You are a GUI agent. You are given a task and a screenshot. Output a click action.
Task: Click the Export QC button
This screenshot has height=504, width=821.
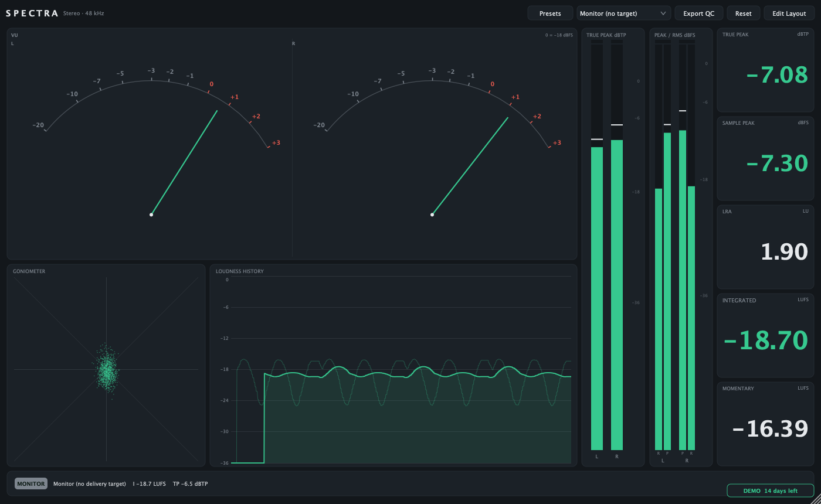699,13
